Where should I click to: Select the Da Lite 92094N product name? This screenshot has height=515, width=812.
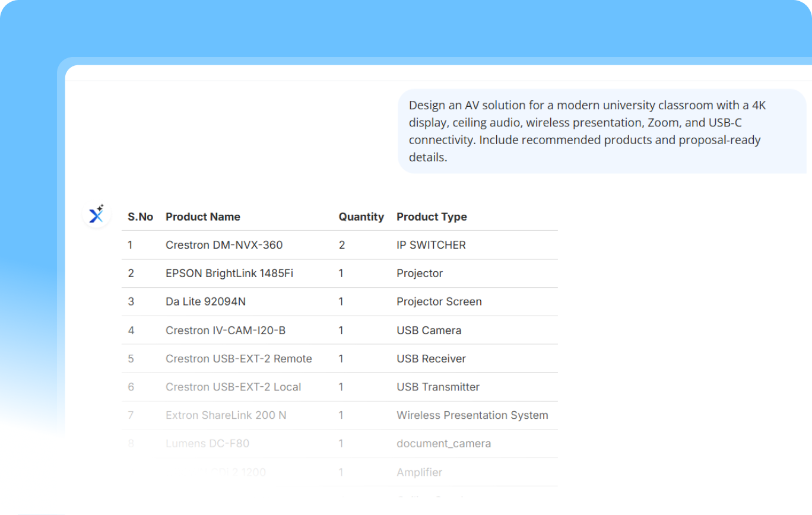point(205,301)
